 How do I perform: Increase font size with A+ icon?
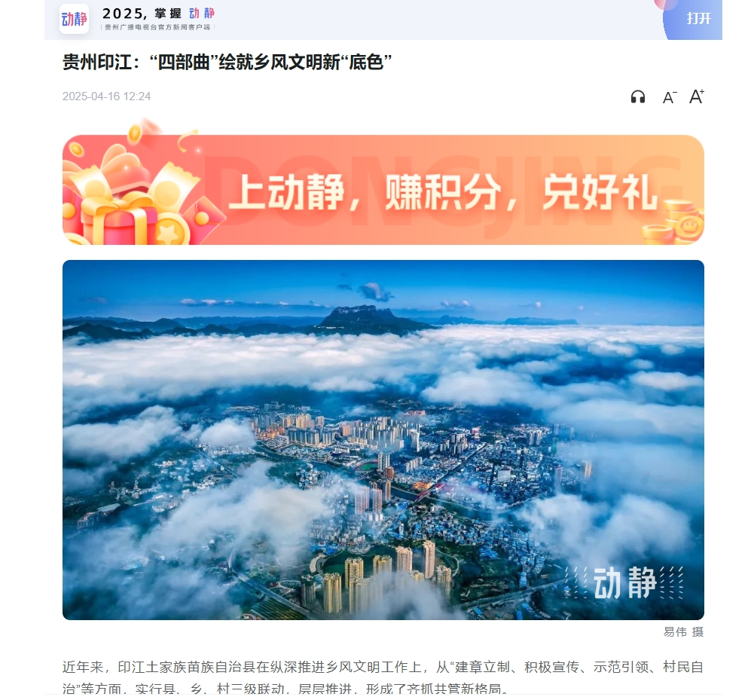(697, 96)
